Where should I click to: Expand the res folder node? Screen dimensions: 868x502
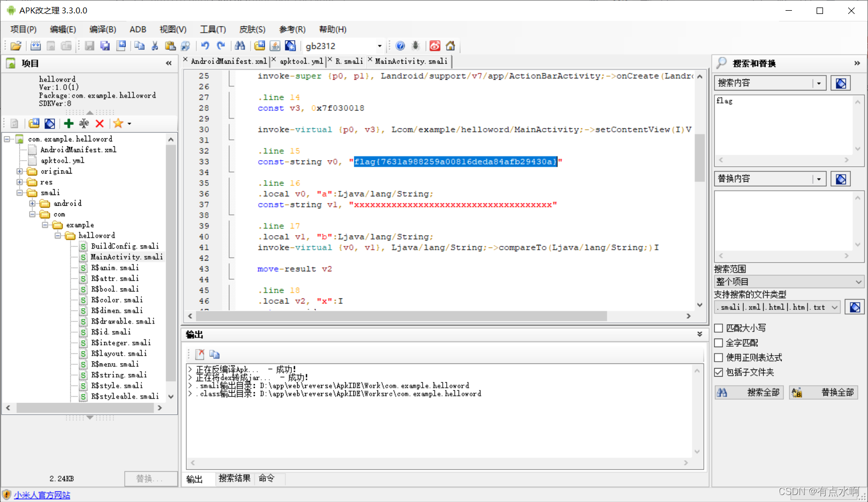point(20,182)
